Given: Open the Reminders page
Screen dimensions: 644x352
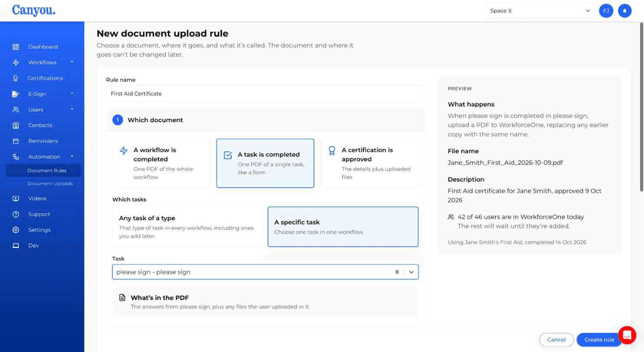Looking at the screenshot, I should pos(43,141).
